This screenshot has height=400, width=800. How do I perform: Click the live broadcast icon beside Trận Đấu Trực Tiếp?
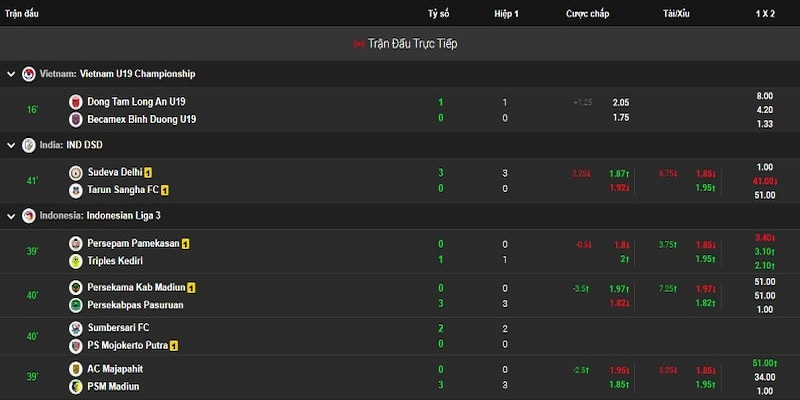tap(359, 44)
